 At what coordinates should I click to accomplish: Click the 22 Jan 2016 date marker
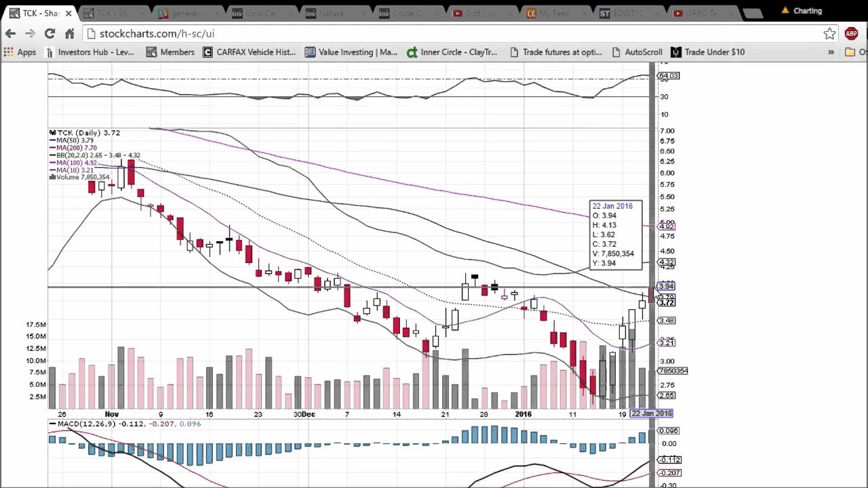tap(651, 413)
